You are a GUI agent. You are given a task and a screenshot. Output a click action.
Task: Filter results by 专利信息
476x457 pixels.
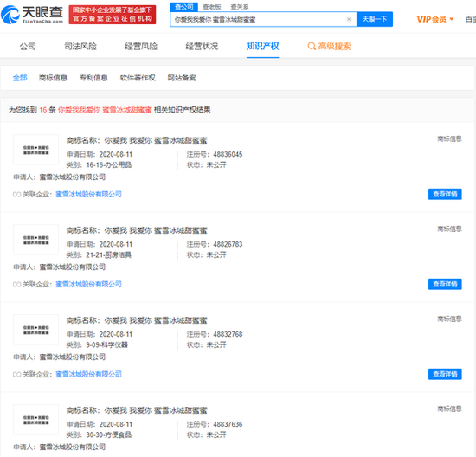pyautogui.click(x=93, y=78)
